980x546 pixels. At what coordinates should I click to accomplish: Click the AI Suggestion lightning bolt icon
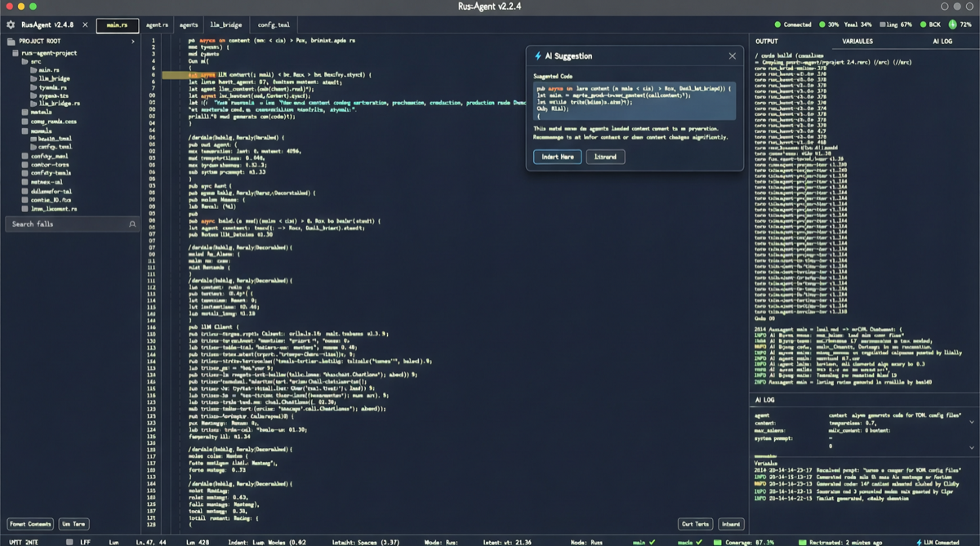click(x=538, y=55)
